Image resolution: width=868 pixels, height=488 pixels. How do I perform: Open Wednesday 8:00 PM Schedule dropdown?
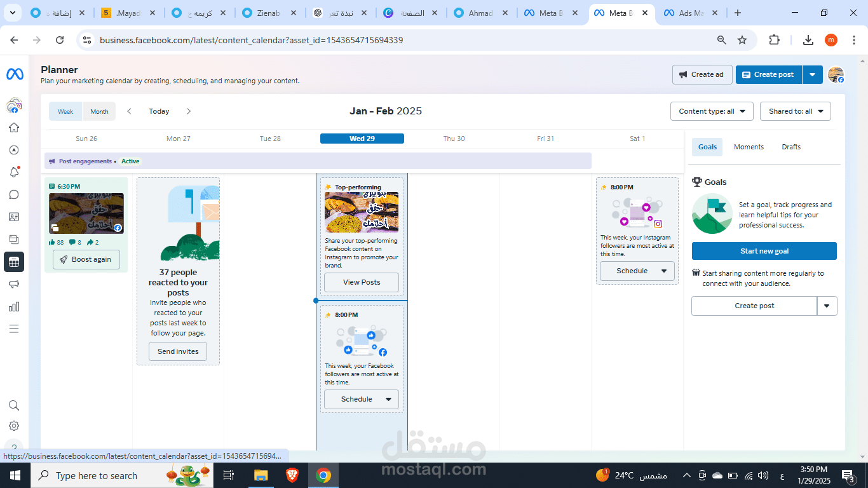click(x=362, y=399)
